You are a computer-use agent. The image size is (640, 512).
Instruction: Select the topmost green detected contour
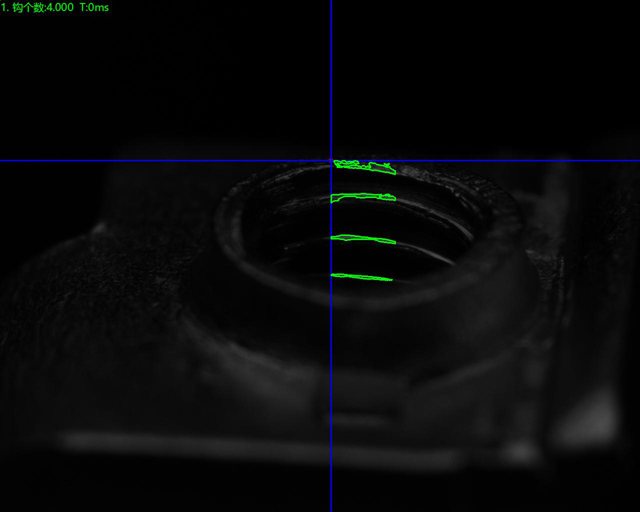click(364, 165)
